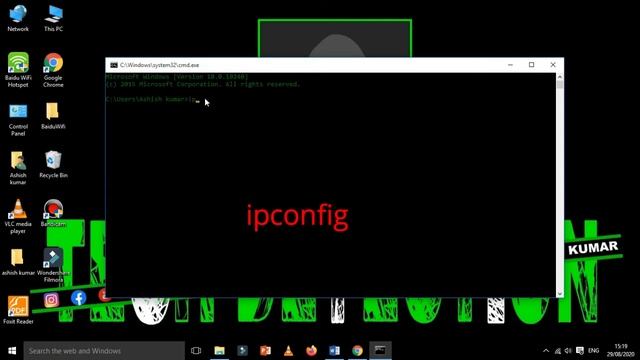Open Firefox from the taskbar

311,351
